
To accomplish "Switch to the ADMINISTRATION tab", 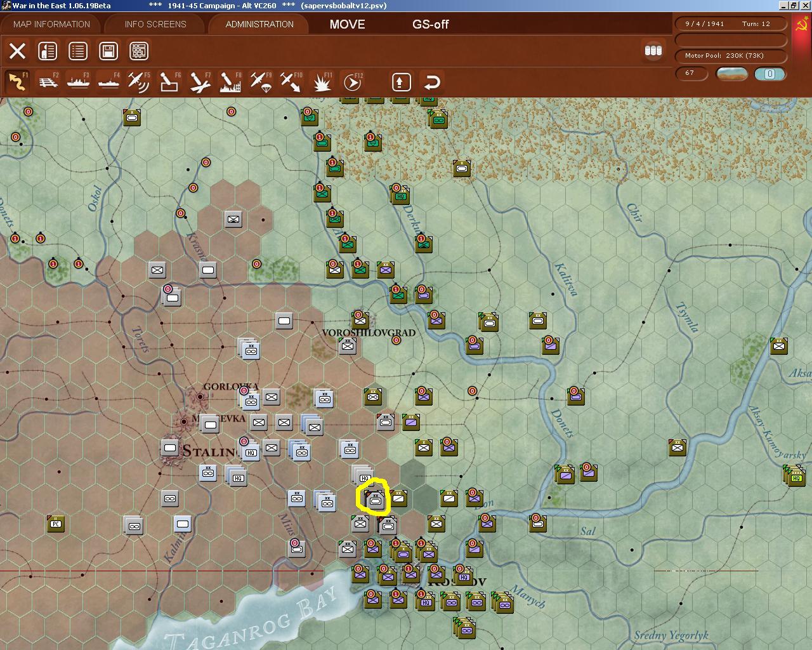I will coord(259,24).
